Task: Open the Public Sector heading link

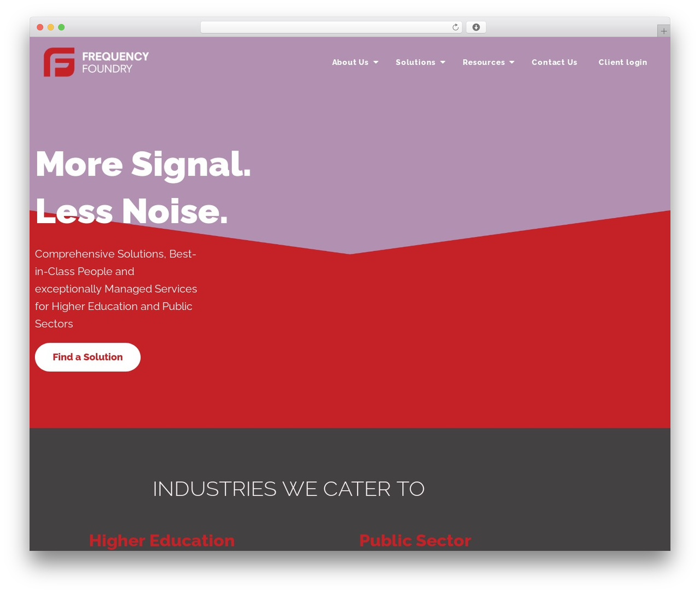Action: 415,540
